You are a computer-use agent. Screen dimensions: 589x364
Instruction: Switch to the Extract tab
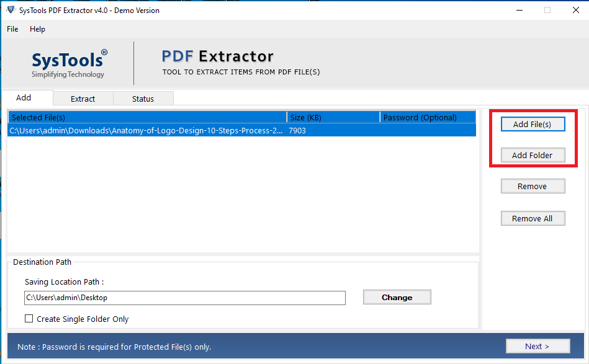click(x=83, y=99)
